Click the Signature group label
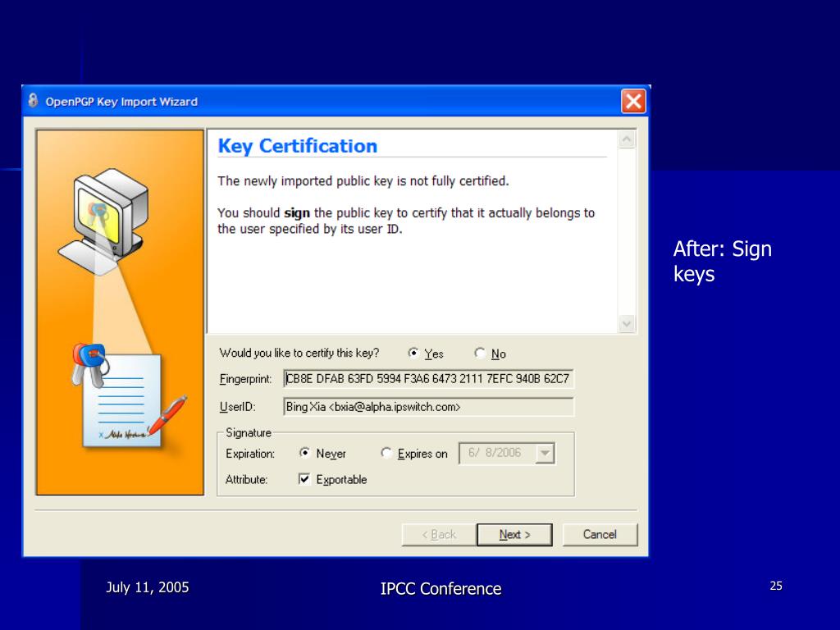Image resolution: width=840 pixels, height=630 pixels. tap(249, 433)
